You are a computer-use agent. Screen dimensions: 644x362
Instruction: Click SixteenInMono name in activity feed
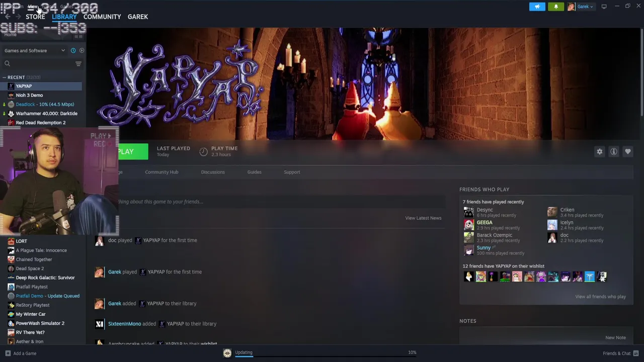tap(124, 324)
